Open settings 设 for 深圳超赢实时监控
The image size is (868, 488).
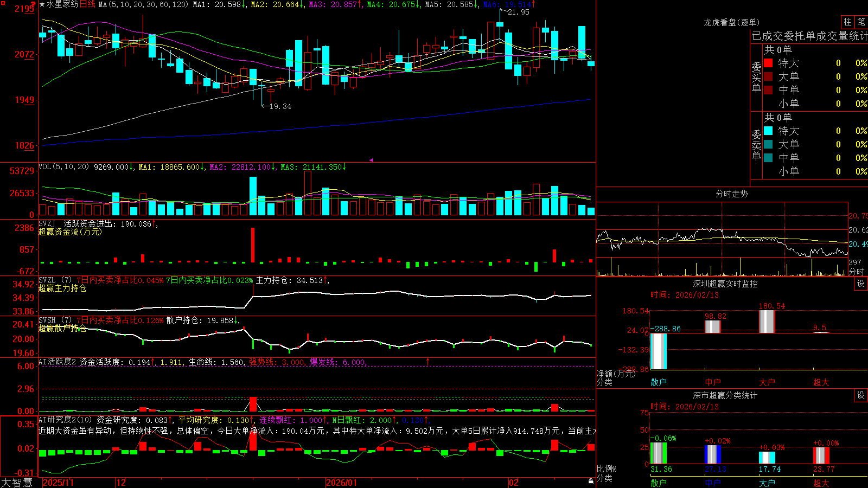click(x=861, y=284)
